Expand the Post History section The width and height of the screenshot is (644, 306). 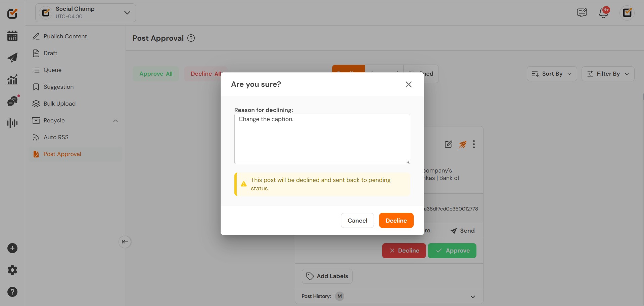(x=473, y=297)
